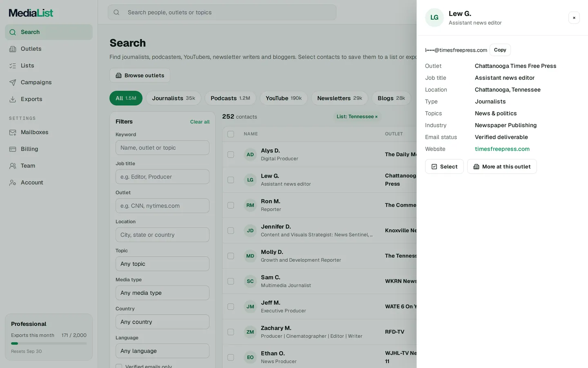Open Campaigns via the paper plane icon
The width and height of the screenshot is (588, 368).
[13, 83]
